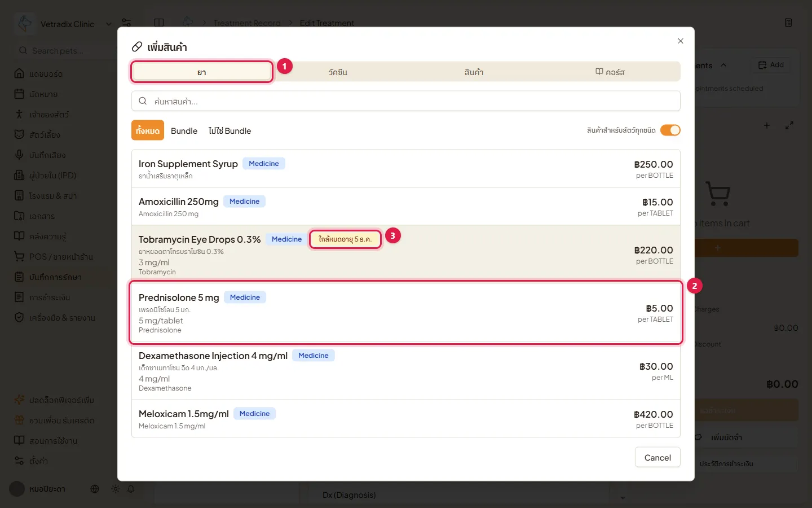Select Amoxicillin 250mg from the list
The width and height of the screenshot is (812, 508).
click(x=406, y=207)
